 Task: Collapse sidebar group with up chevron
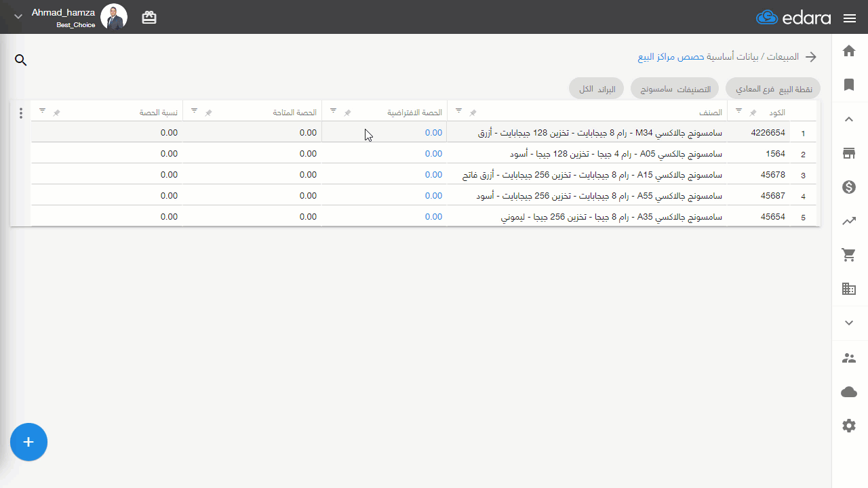click(849, 119)
